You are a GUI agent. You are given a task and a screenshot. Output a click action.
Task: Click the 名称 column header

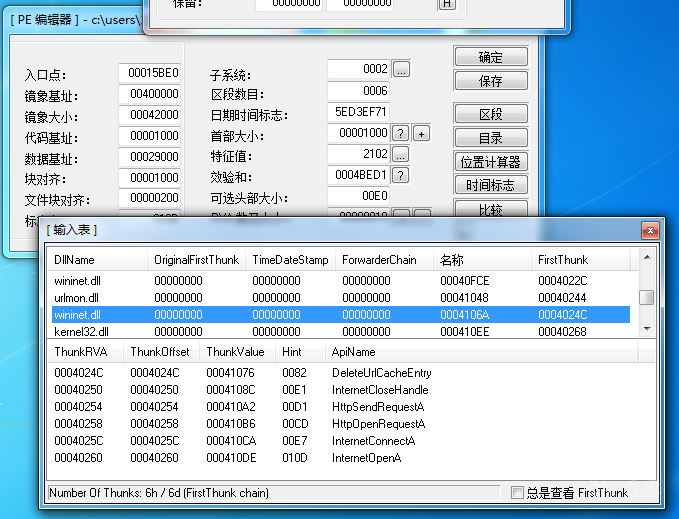coord(482,260)
